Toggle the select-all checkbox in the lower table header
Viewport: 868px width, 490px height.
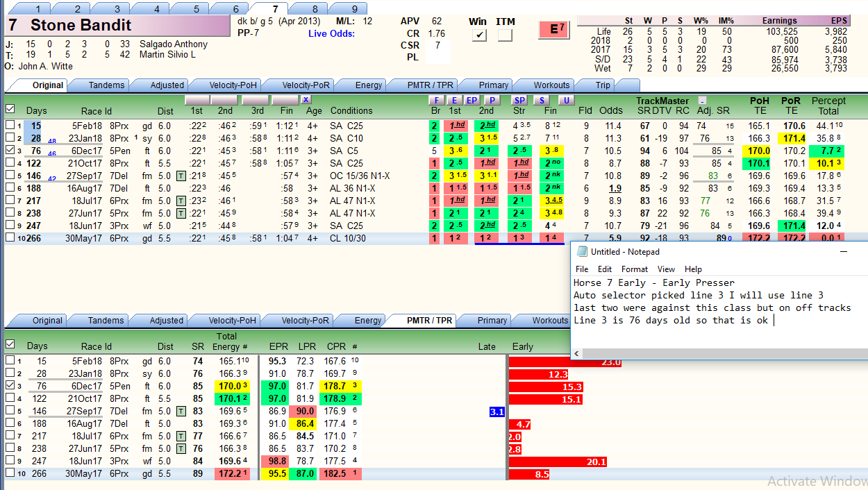pos(10,344)
